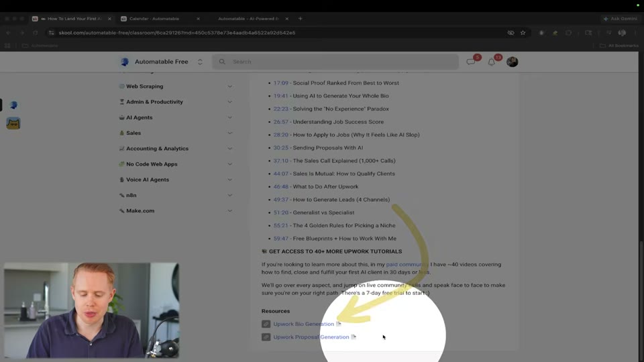Expand the Admin & Productivity section
The image size is (644, 362).
click(x=230, y=102)
